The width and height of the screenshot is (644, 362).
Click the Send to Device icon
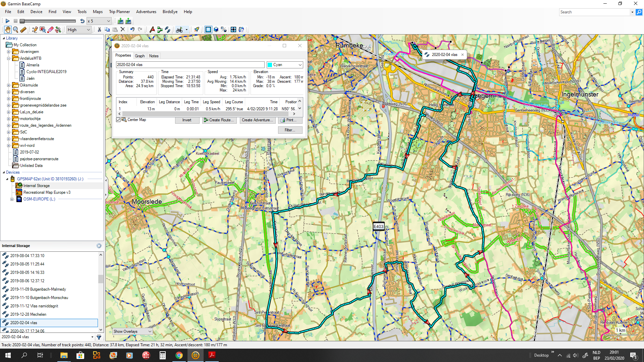tap(120, 21)
